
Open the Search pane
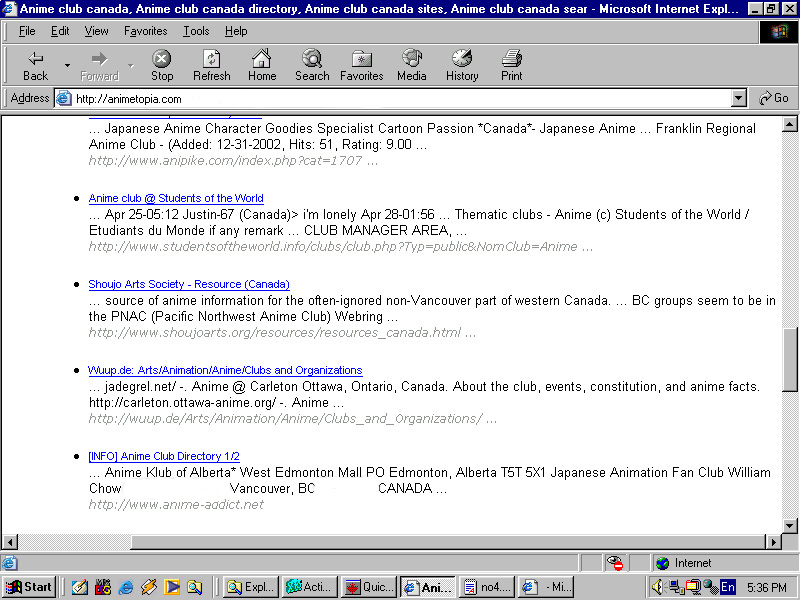tap(312, 65)
